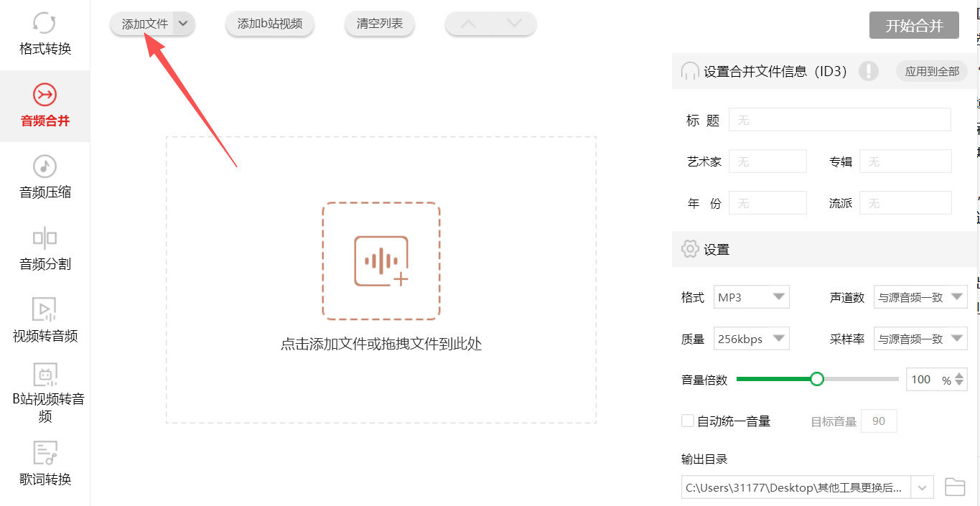
Task: Click the text 点击添加文件或拖拽文件到此处
Action: 381,344
